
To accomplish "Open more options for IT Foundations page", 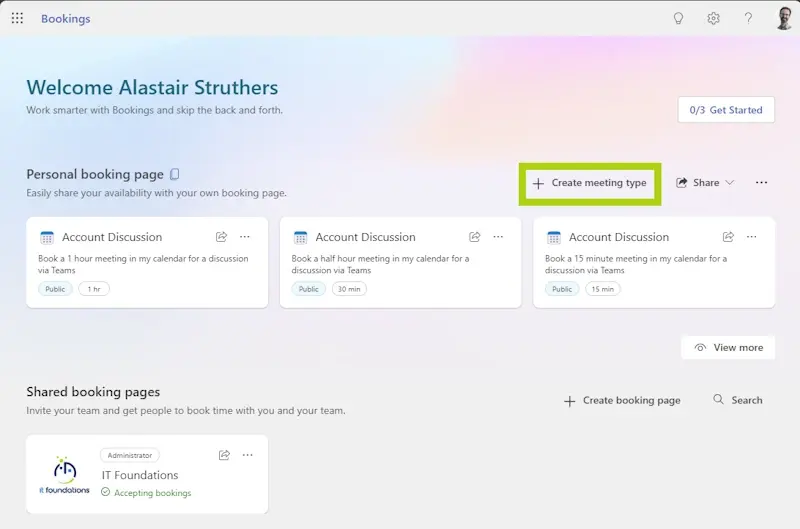I will click(x=247, y=455).
